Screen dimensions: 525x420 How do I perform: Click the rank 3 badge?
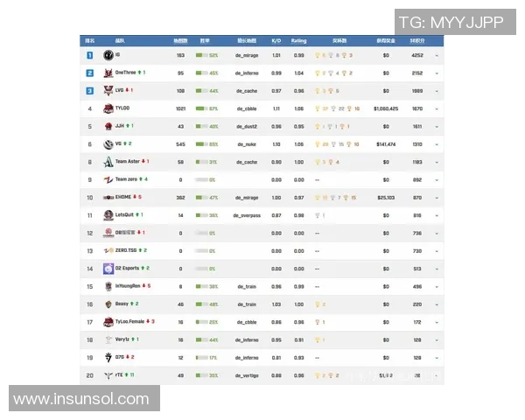pos(90,91)
